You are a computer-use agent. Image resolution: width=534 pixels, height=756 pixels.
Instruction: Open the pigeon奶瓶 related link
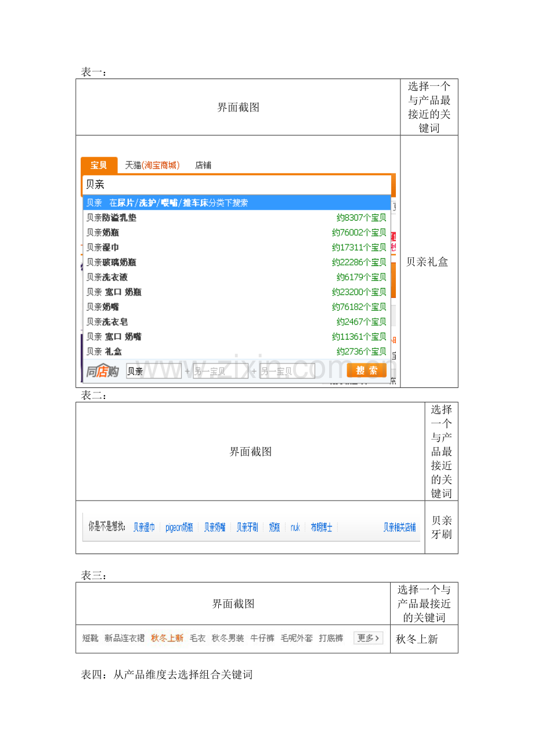tap(179, 527)
